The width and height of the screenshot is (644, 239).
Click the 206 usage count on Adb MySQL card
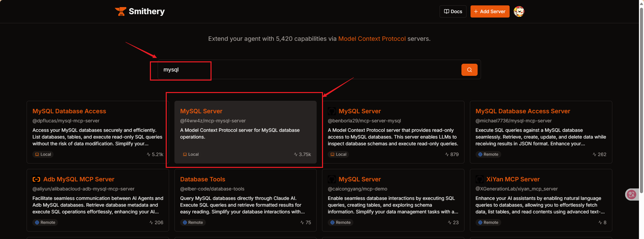point(156,222)
